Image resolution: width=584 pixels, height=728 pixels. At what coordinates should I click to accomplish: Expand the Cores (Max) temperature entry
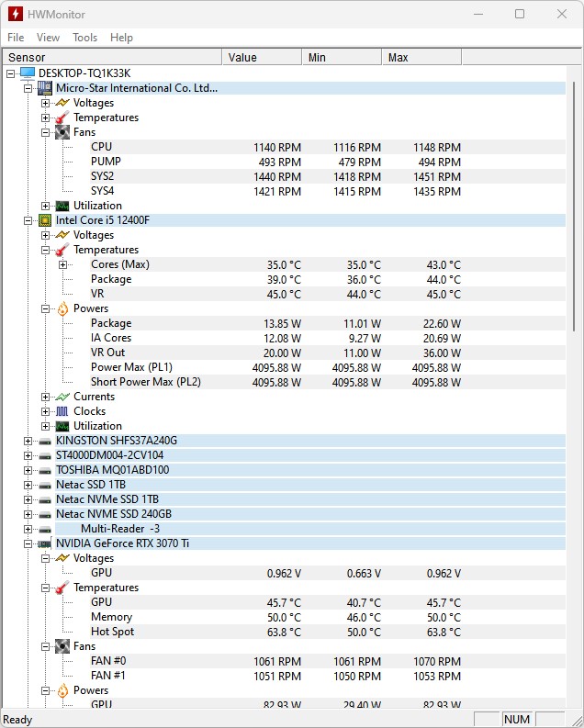62,264
